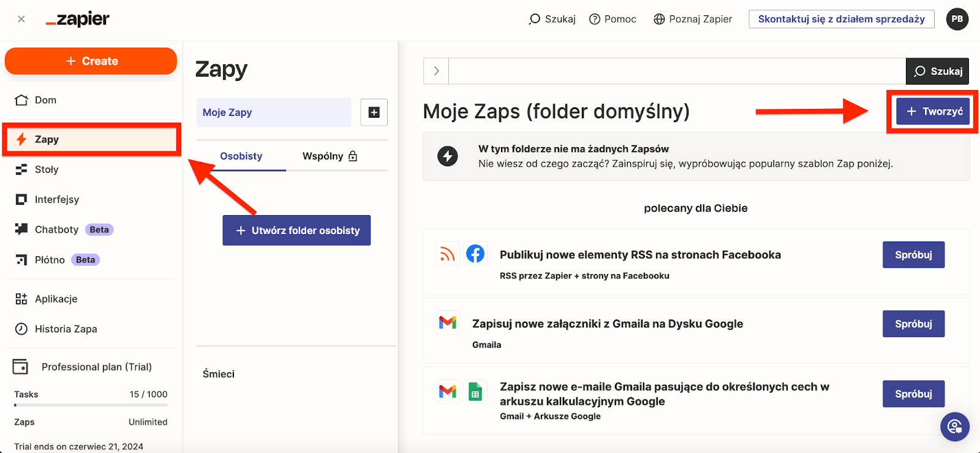This screenshot has width=980, height=453.
Task: Open the Śmieci trash folder
Action: [x=219, y=374]
